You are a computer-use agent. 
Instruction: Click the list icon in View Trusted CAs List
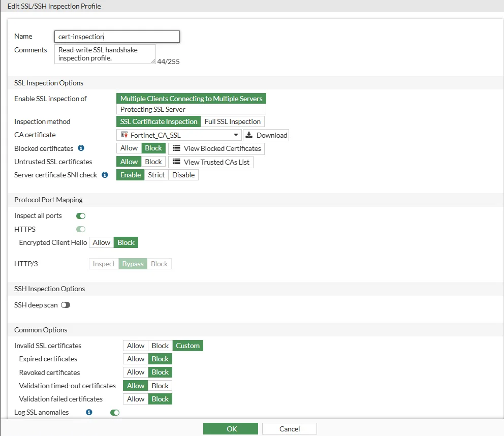176,162
